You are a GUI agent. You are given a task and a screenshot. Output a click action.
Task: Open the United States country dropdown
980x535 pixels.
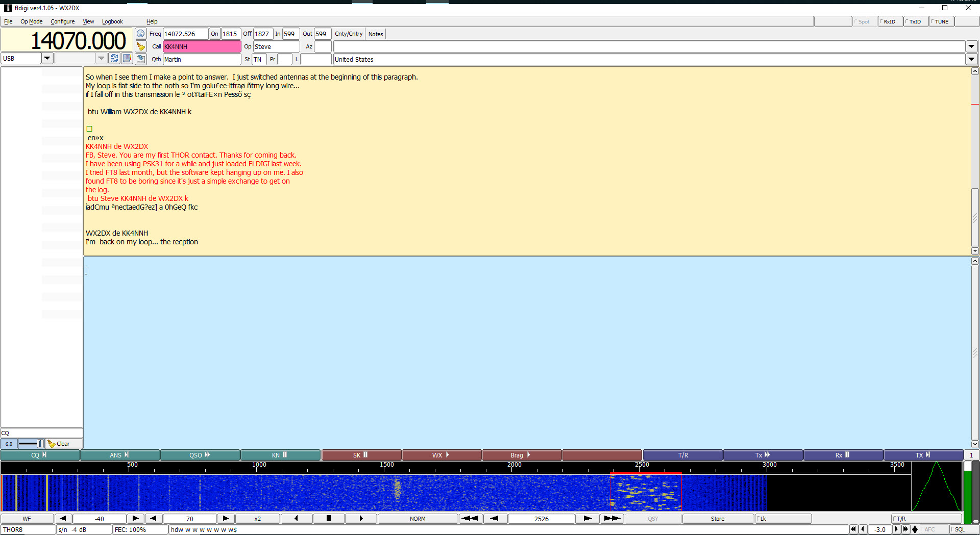pos(971,59)
